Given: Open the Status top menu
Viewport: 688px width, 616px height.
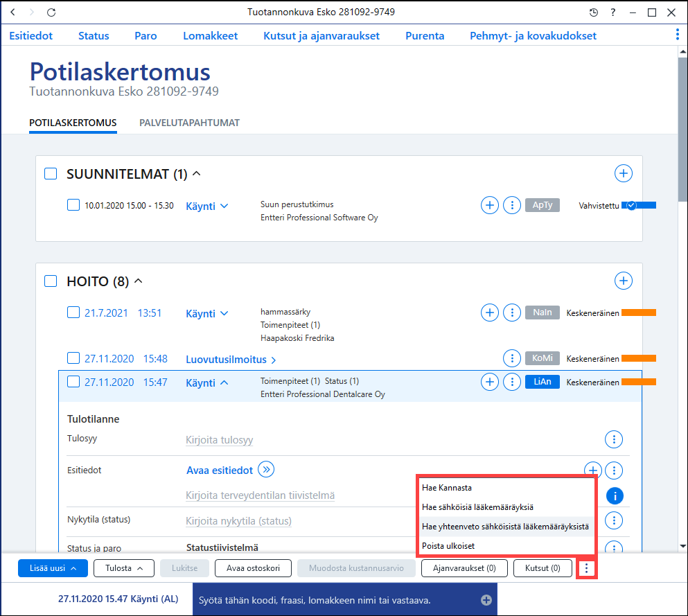Looking at the screenshot, I should click(x=94, y=35).
